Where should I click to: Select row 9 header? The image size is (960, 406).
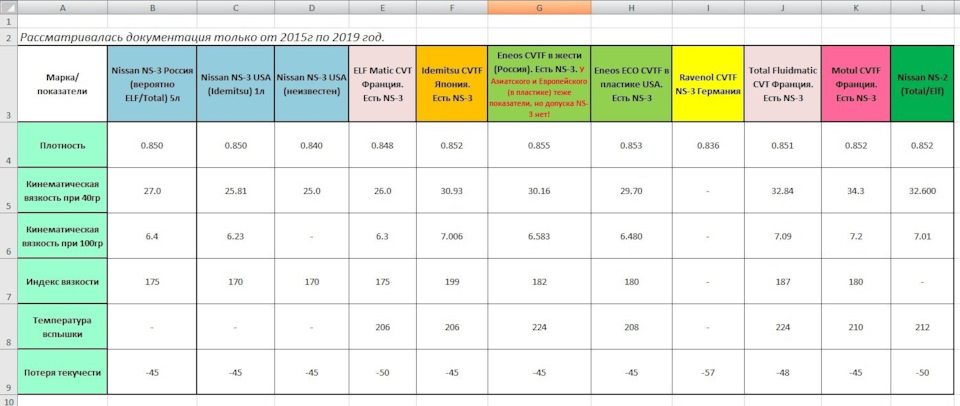[x=9, y=372]
